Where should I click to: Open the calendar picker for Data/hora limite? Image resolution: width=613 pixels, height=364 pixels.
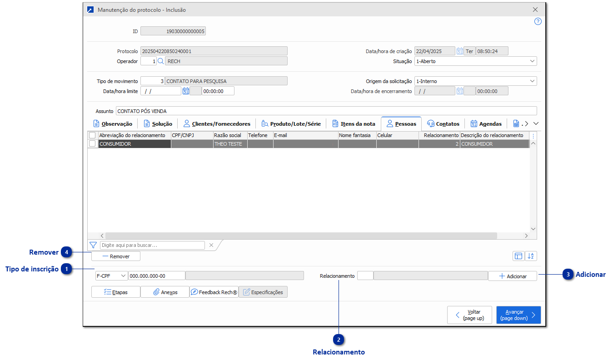coord(185,91)
